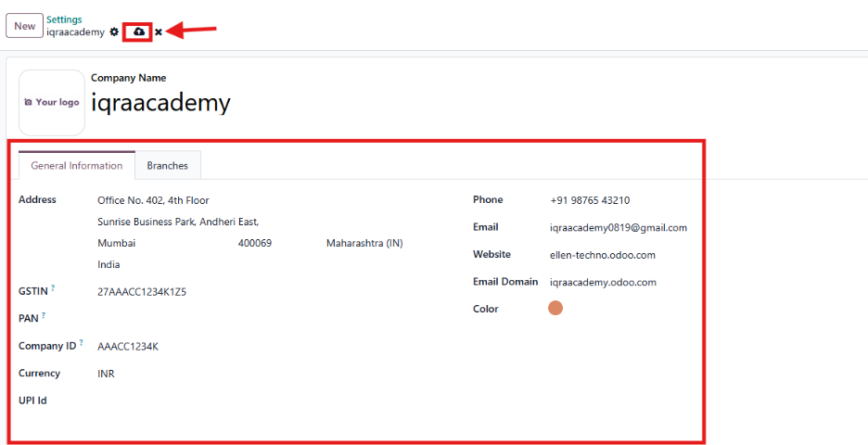Select the General Information tab
Image resolution: width=868 pixels, height=445 pixels.
point(77,166)
